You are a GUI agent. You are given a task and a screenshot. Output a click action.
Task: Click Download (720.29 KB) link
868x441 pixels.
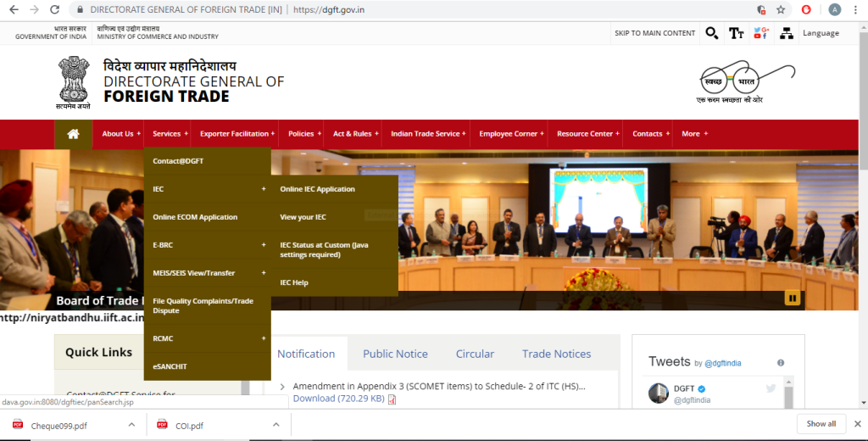(x=339, y=399)
